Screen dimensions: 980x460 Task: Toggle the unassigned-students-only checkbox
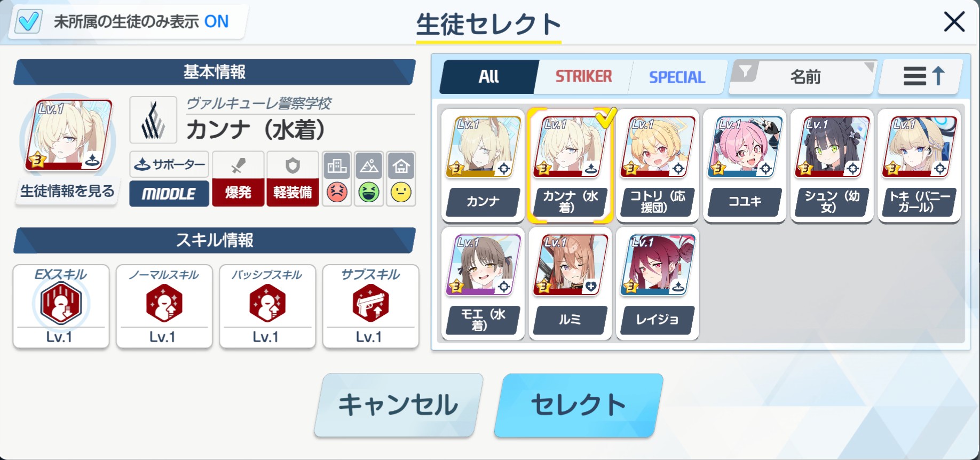(x=28, y=22)
